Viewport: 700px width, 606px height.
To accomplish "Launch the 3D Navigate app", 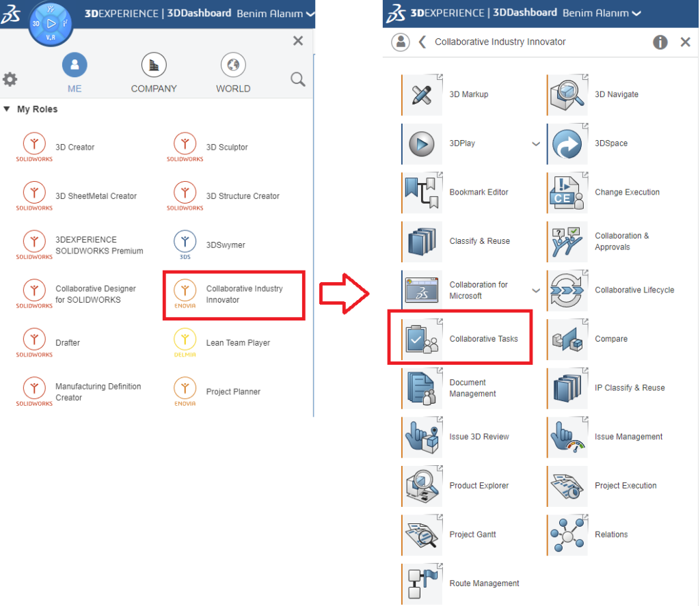I will (x=567, y=95).
